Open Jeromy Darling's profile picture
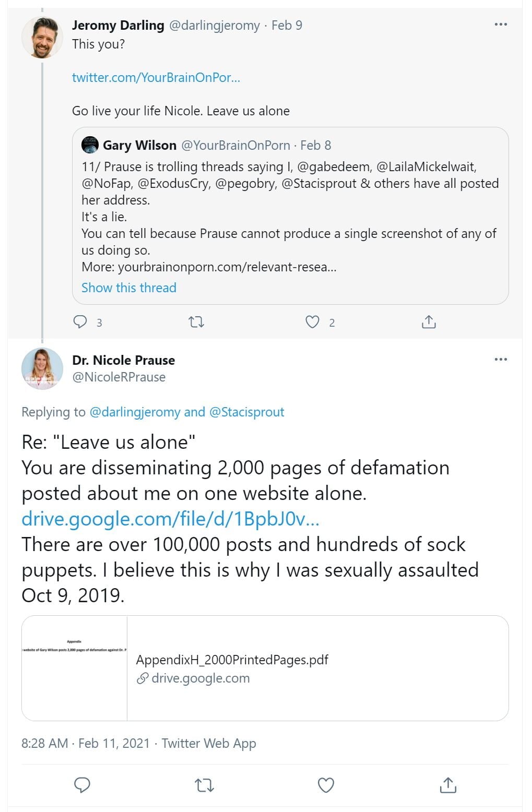 (42, 38)
